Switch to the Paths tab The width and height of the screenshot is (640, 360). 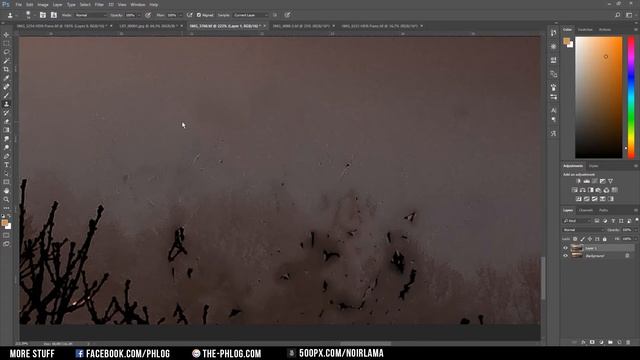[x=604, y=210]
